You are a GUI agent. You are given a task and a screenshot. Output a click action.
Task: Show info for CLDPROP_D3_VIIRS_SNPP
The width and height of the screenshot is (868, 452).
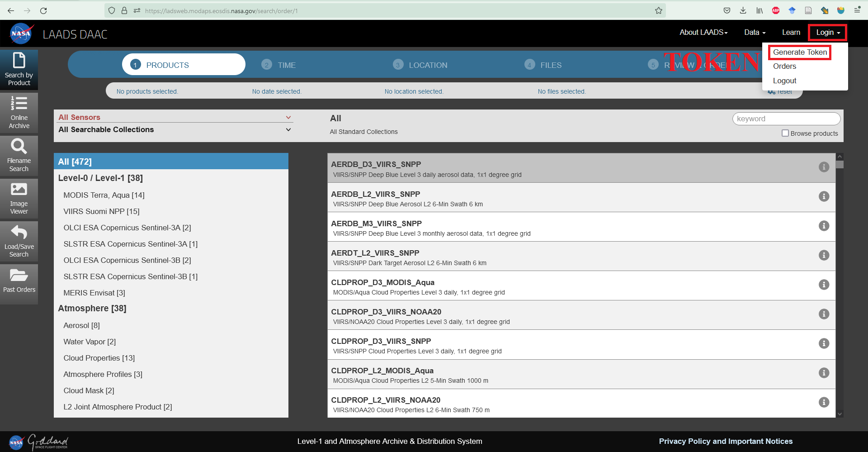pos(824,343)
